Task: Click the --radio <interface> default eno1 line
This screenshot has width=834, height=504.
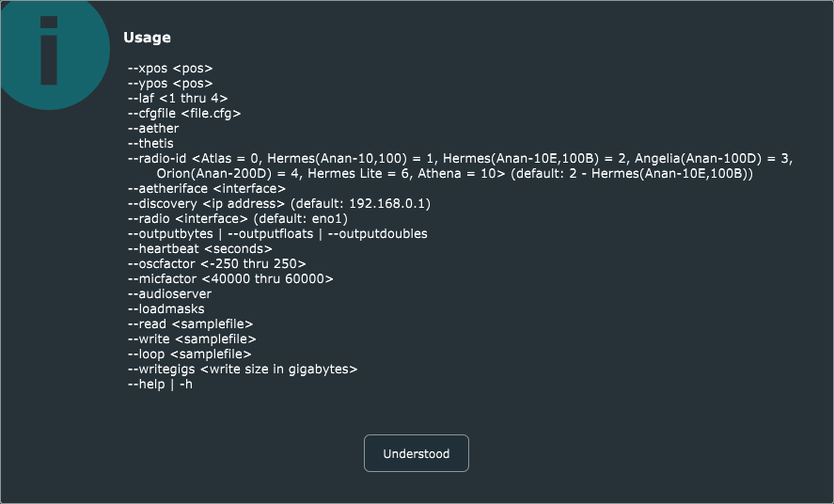Action: click(238, 218)
